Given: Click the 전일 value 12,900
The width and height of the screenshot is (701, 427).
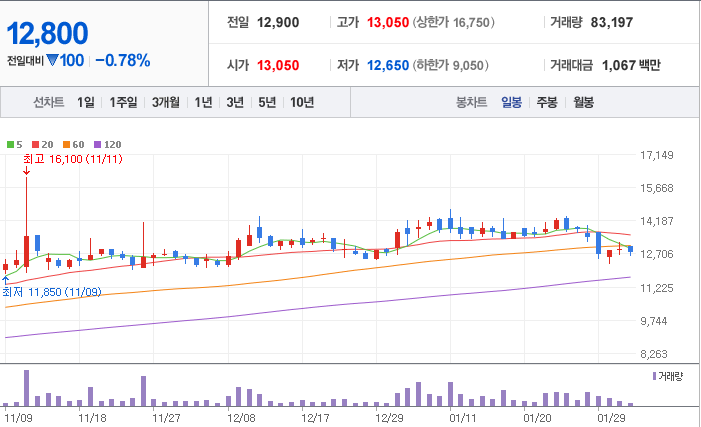Looking at the screenshot, I should click(278, 22).
